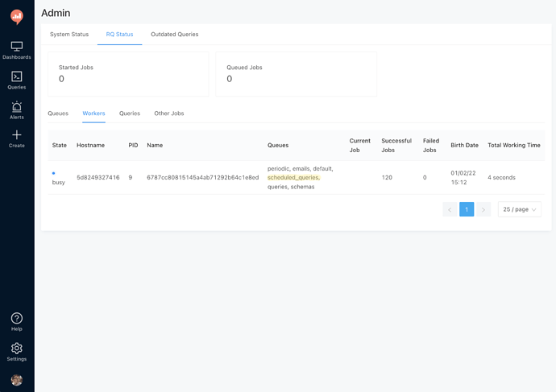Click the State column header
Image resolution: width=556 pixels, height=392 pixels.
59,145
